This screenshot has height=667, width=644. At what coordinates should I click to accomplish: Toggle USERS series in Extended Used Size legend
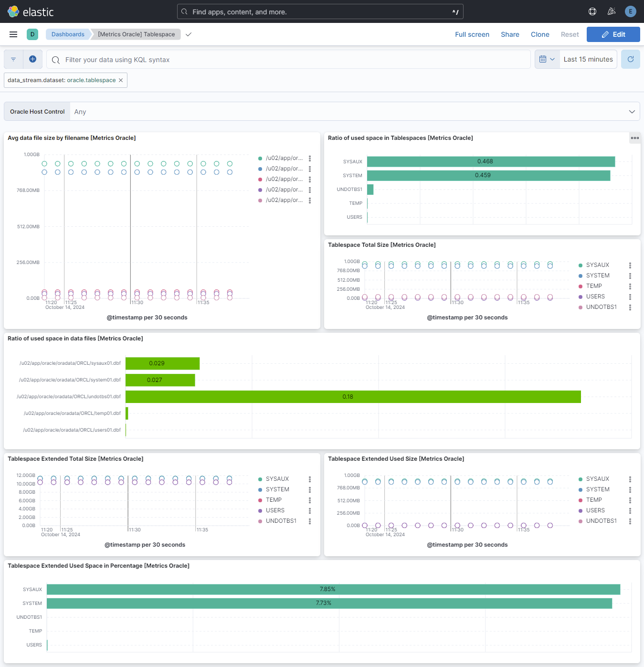tap(595, 510)
